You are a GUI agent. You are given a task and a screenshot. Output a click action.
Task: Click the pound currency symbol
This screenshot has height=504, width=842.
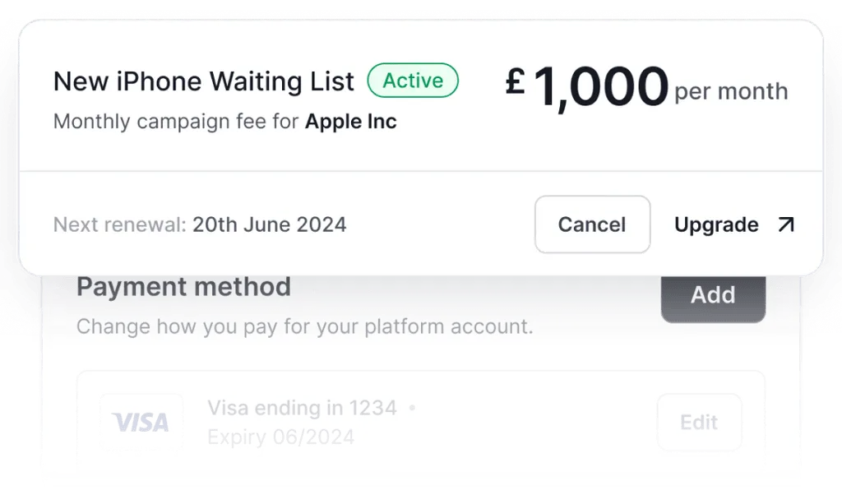515,81
